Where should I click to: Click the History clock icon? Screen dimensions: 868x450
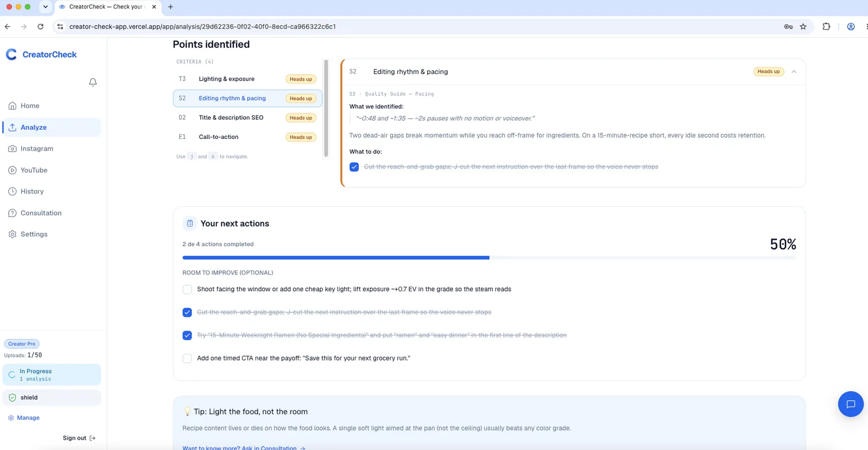(x=12, y=192)
